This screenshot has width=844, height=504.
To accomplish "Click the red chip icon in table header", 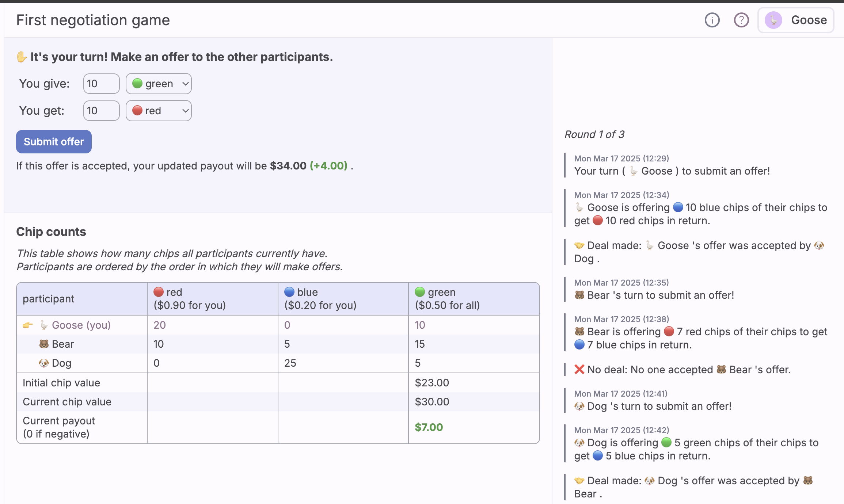I will 159,292.
